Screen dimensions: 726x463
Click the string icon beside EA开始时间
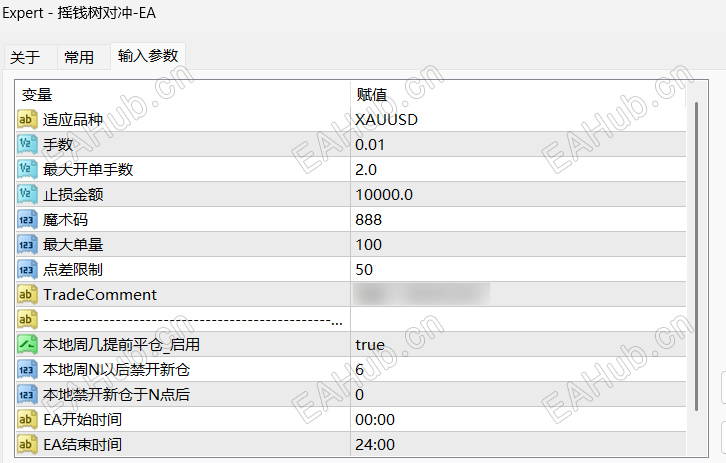27,419
